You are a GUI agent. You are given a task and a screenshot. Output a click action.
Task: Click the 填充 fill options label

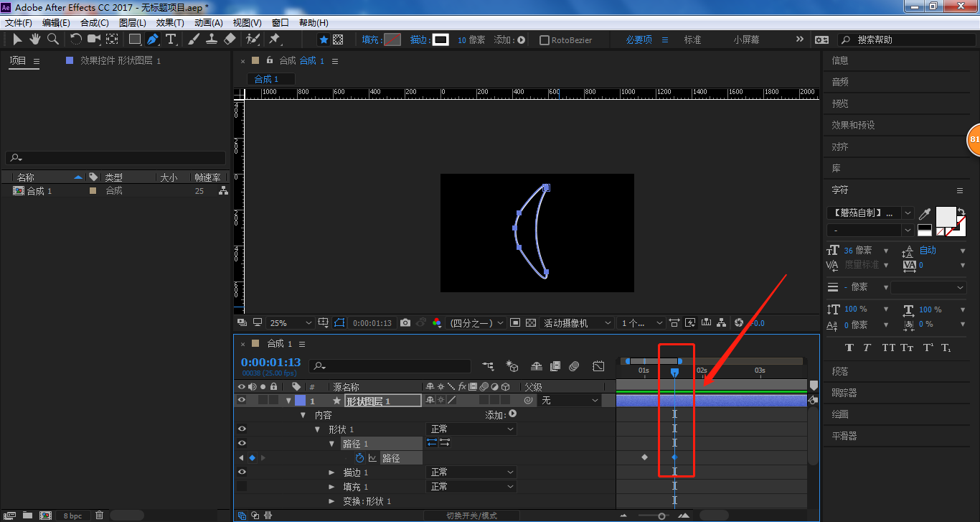[371, 40]
